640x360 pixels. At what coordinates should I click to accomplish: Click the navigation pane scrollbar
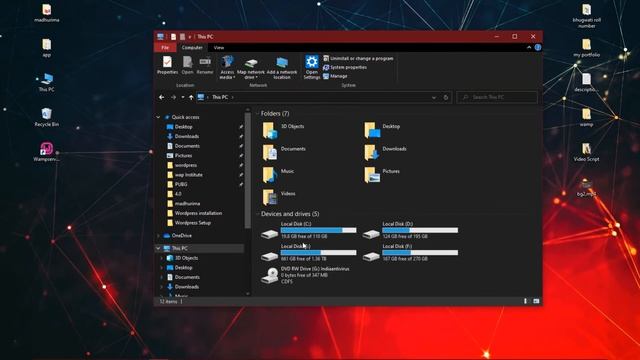point(247,171)
